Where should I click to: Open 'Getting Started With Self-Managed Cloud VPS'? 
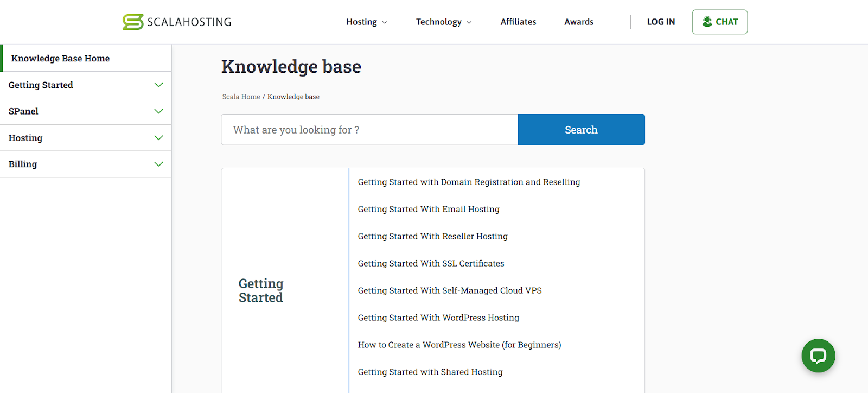[x=450, y=290]
